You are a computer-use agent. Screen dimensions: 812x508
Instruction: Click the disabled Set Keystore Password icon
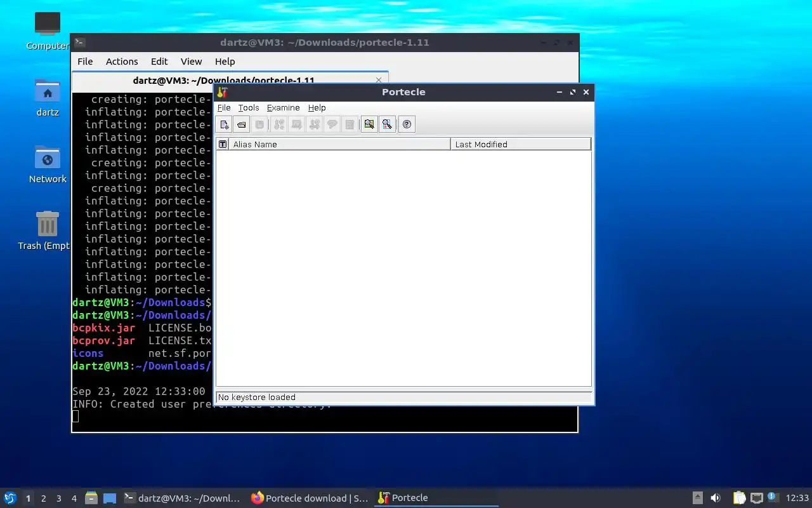(332, 124)
